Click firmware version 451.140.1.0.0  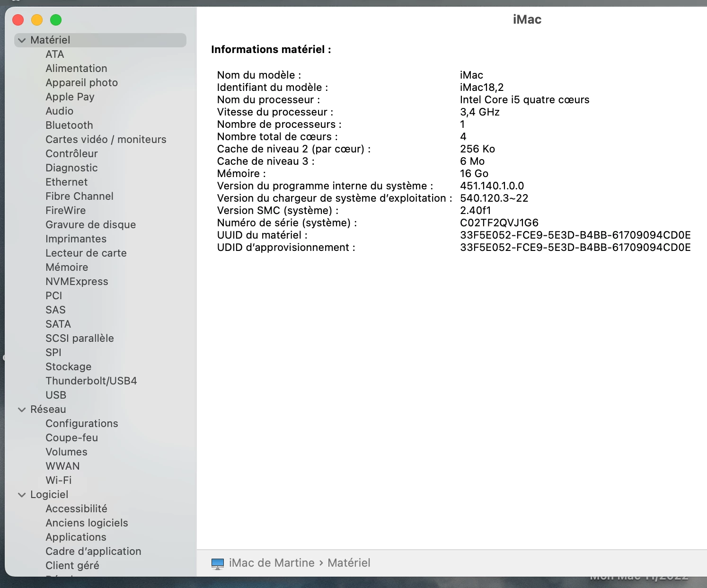pos(492,186)
